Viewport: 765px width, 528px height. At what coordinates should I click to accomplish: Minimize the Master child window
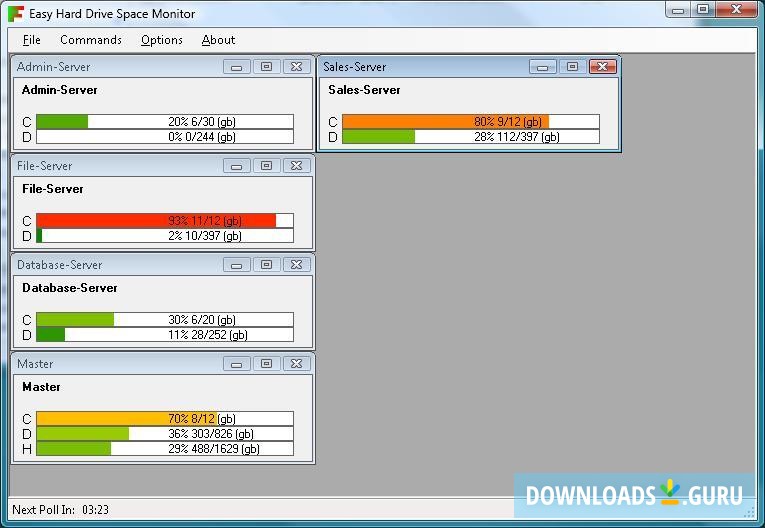tap(237, 364)
